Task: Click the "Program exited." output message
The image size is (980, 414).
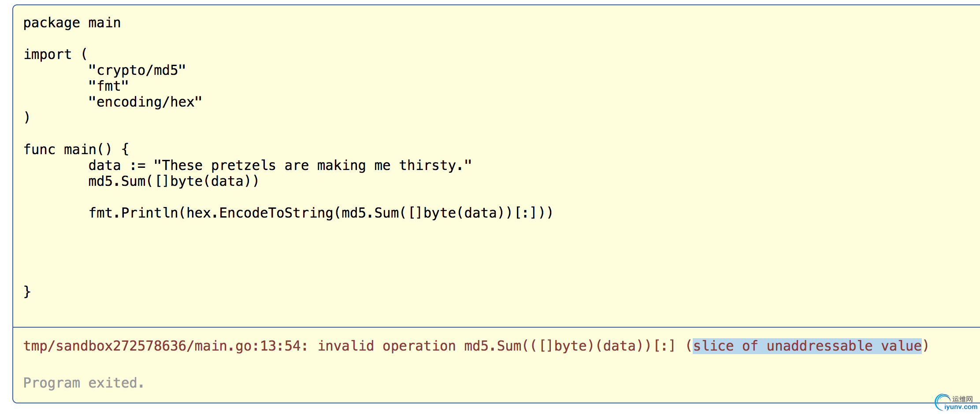Action: (x=84, y=383)
